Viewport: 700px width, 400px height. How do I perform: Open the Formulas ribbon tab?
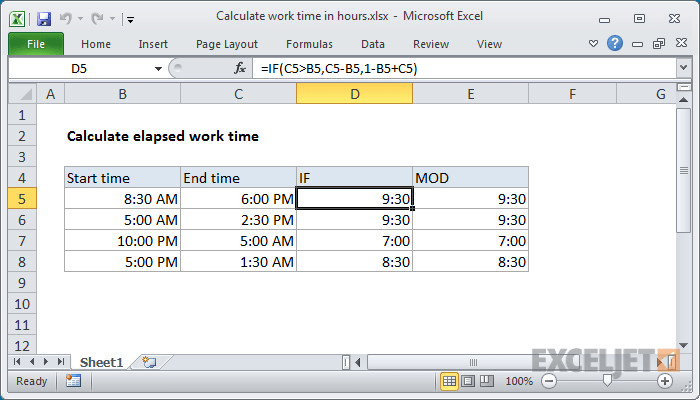pos(309,44)
